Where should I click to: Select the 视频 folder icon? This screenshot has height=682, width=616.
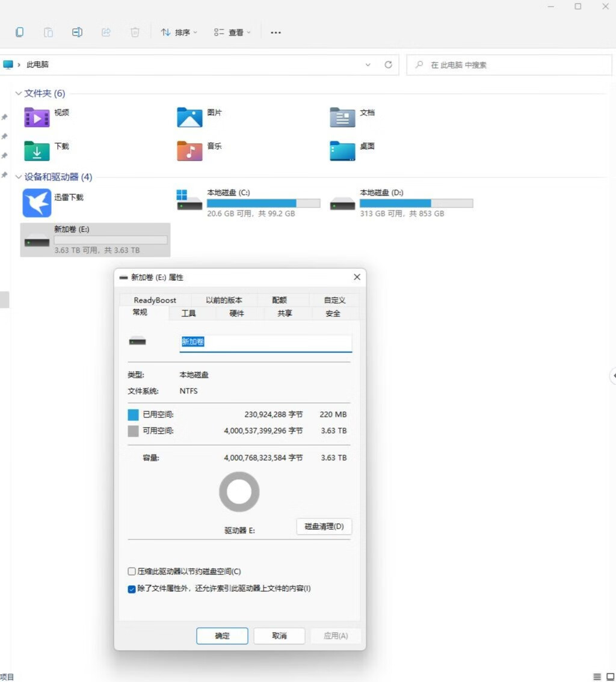tap(37, 117)
